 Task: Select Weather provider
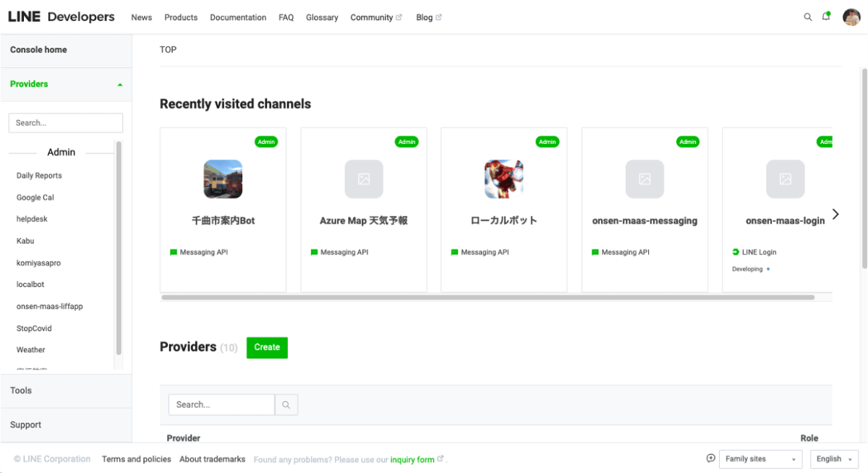pyautogui.click(x=31, y=350)
